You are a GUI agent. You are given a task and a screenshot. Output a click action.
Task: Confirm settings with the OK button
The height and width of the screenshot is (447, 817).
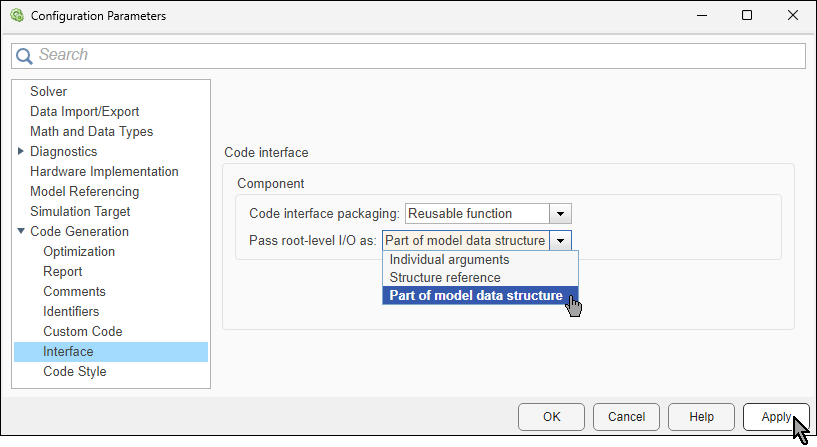551,417
